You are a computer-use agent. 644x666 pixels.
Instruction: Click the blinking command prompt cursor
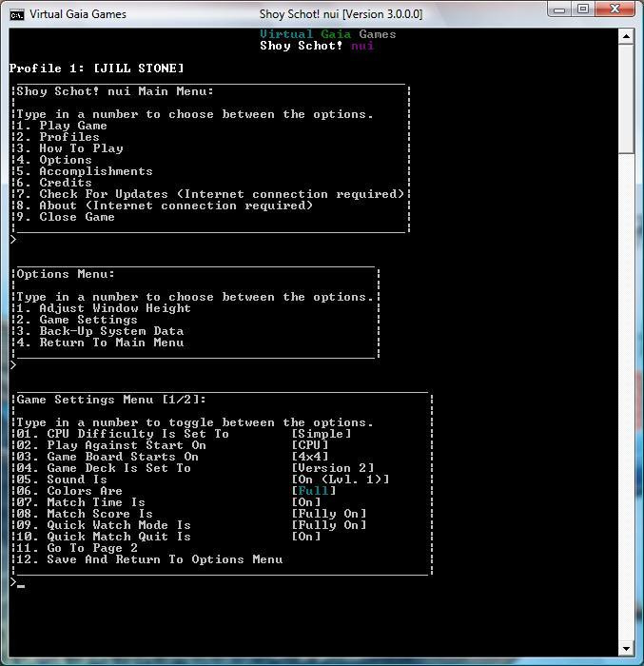click(21, 586)
